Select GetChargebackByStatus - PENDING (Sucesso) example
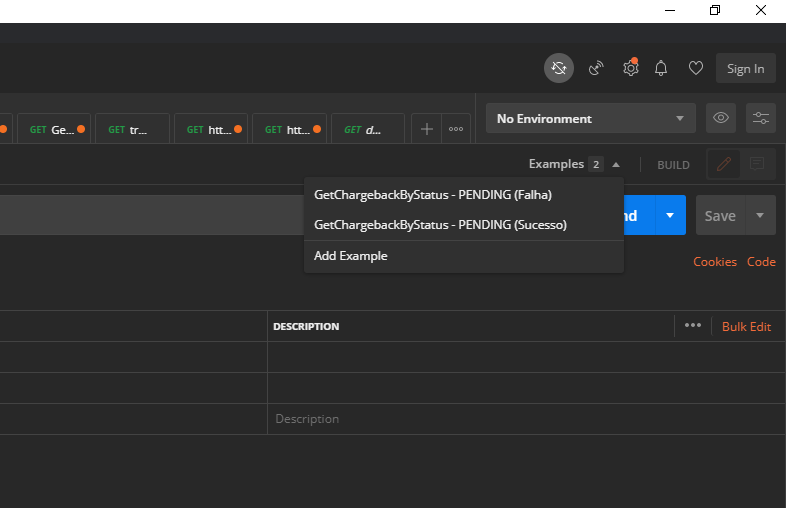 tap(464, 224)
